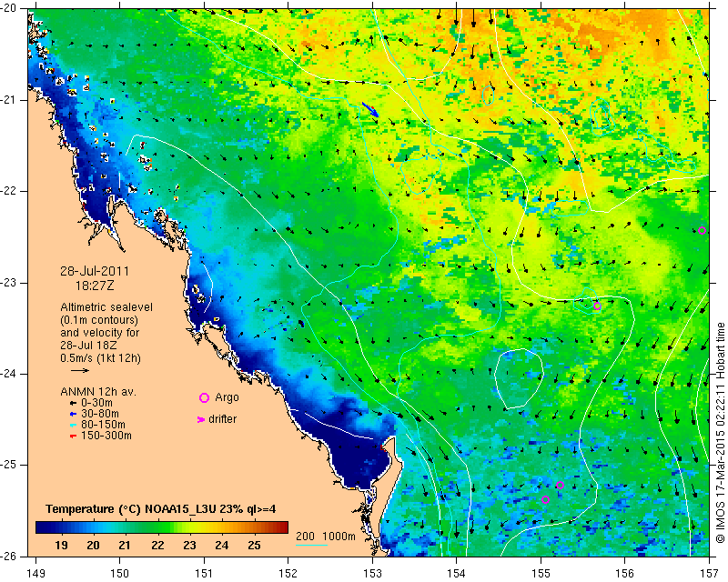Click the '30-80m' depth label
The height and width of the screenshot is (582, 728).
click(x=100, y=414)
